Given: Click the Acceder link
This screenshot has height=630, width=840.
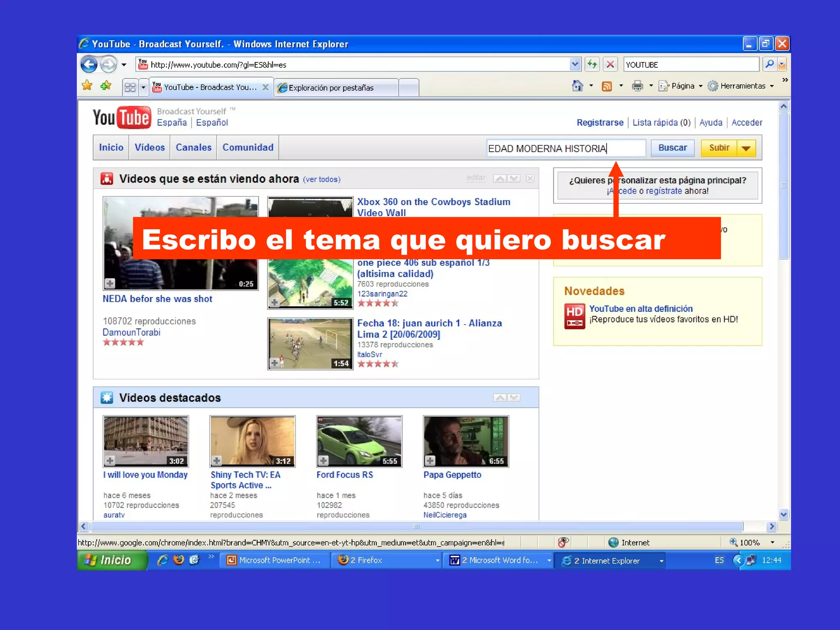Looking at the screenshot, I should pos(747,122).
